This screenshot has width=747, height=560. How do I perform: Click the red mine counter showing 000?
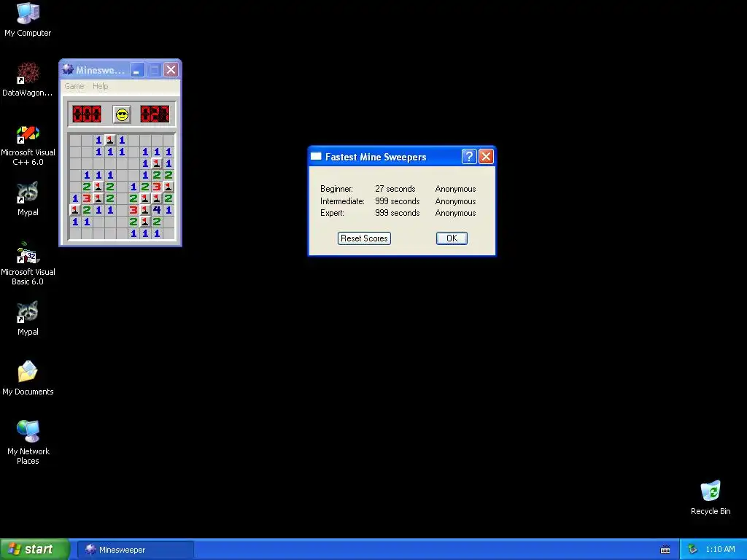point(87,114)
